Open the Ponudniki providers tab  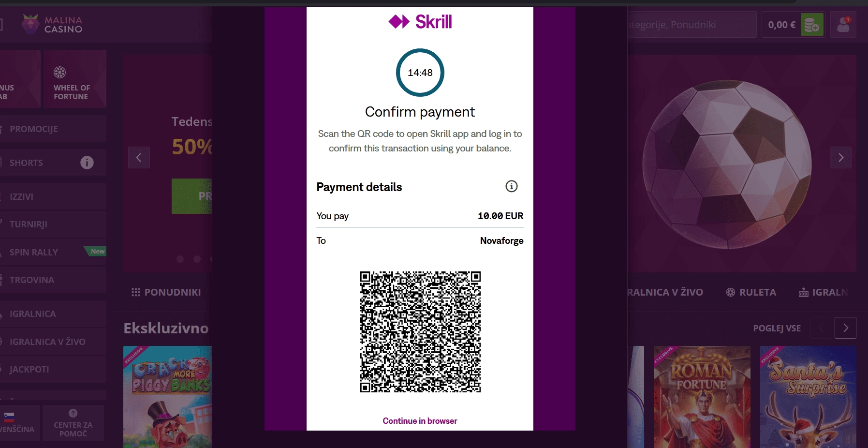point(166,292)
